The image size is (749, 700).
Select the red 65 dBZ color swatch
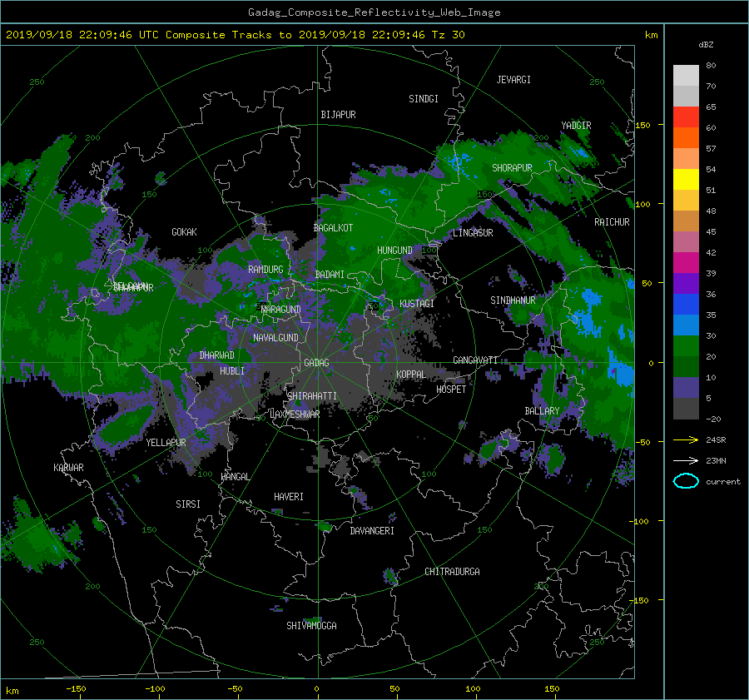(x=686, y=117)
